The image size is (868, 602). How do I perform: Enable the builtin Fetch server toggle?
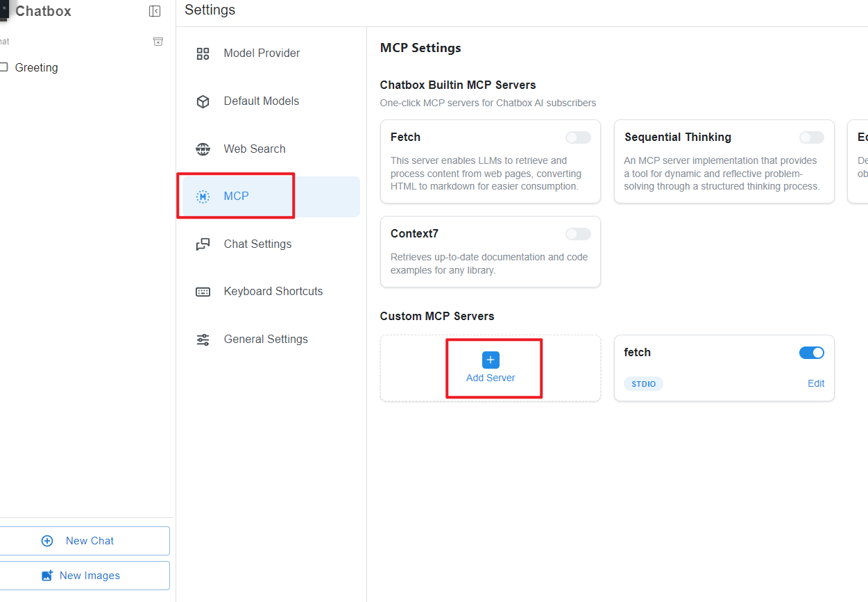578,137
